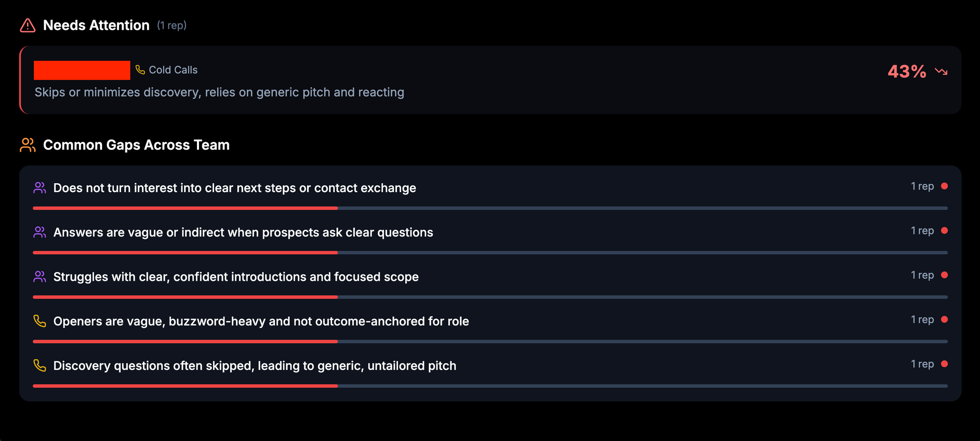Click progress bar under 'Struggles with clear' gap
The width and height of the screenshot is (980, 441).
[x=490, y=297]
